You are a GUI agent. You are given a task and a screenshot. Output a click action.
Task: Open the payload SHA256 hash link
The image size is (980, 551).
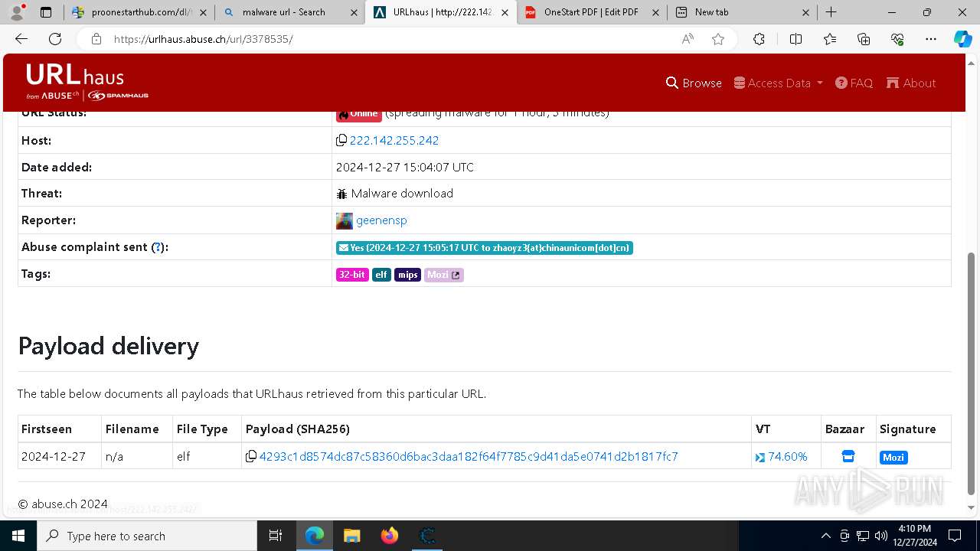coord(469,457)
